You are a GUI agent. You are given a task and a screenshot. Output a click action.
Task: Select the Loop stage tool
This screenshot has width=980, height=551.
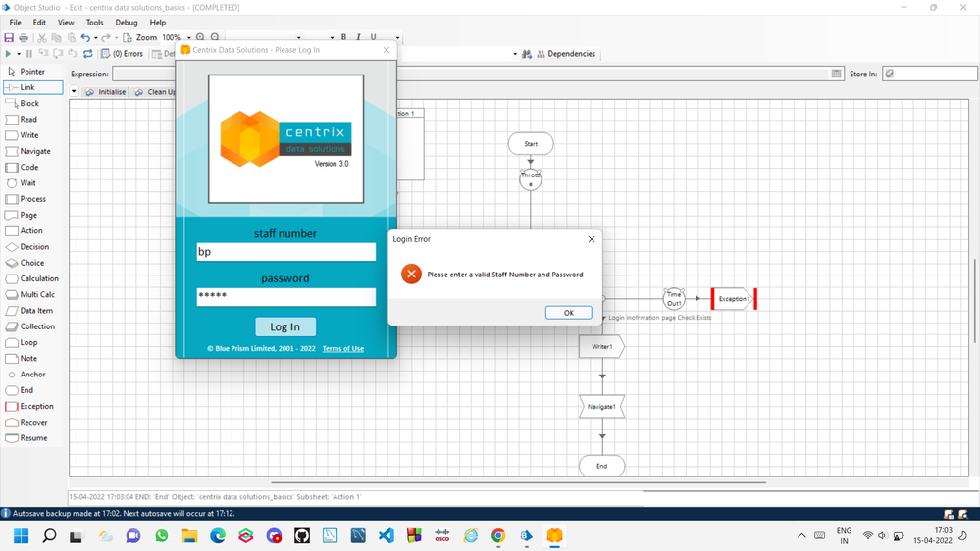click(33, 342)
